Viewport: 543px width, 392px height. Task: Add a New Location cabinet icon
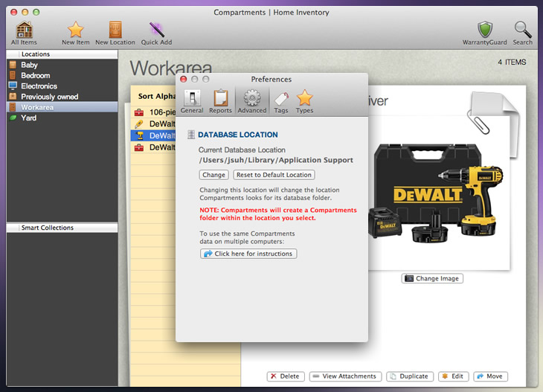115,33
